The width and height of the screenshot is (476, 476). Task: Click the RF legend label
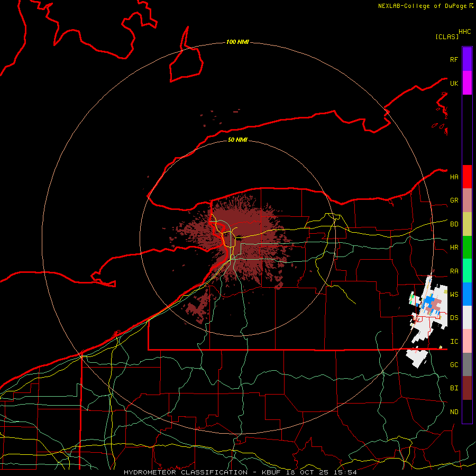(x=454, y=59)
